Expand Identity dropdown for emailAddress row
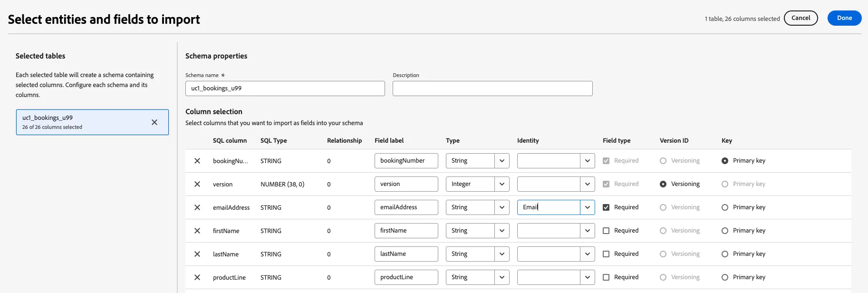 588,207
